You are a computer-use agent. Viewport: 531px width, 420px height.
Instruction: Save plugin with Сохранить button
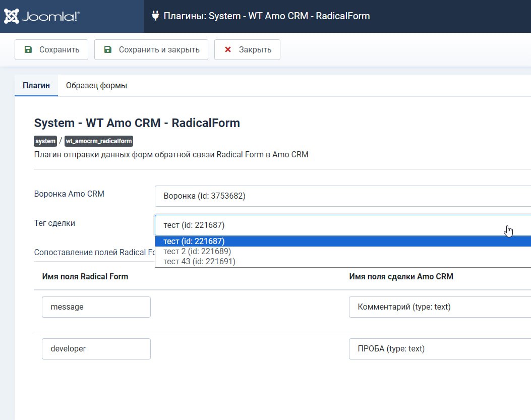[x=51, y=50]
